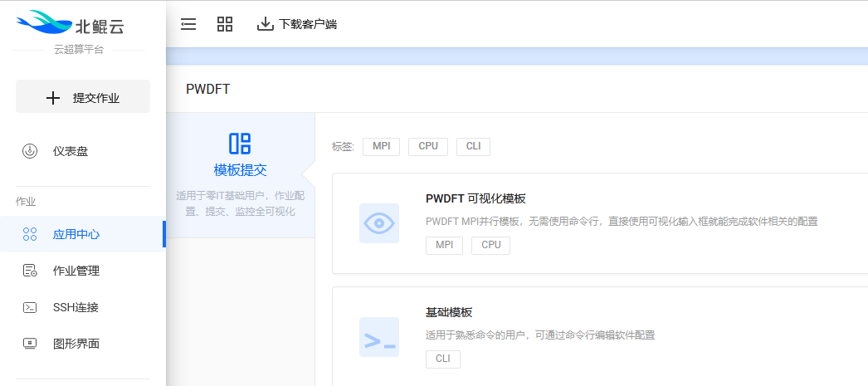Click the 作业管理 list icon

coord(30,271)
